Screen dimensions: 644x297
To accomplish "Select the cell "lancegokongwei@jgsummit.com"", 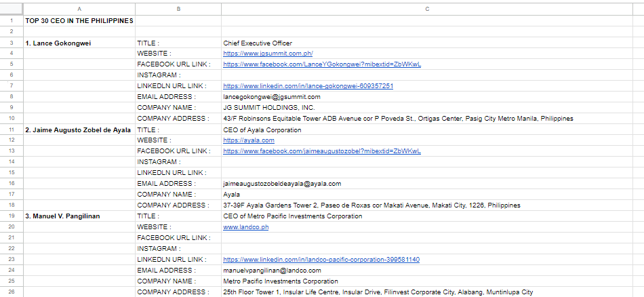I will (x=427, y=97).
